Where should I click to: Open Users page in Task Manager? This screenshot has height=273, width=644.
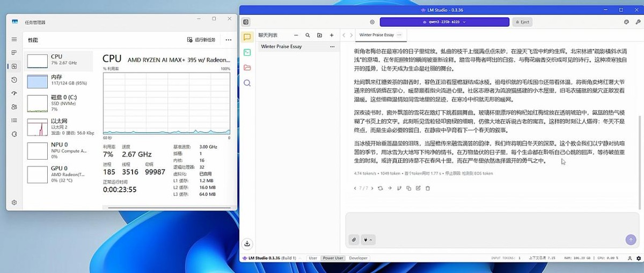14,107
